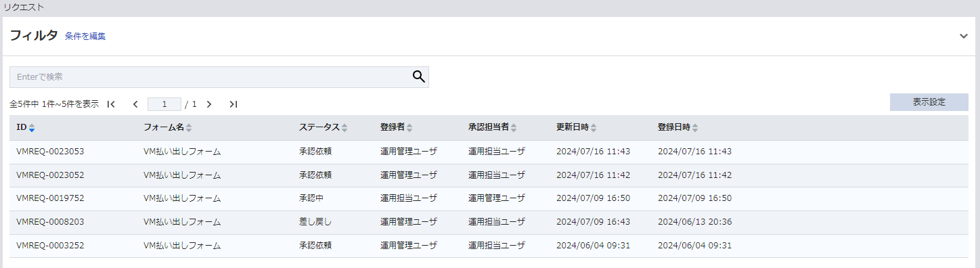This screenshot has height=268, width=980.
Task: Click the magnifying glass search icon
Action: (419, 77)
